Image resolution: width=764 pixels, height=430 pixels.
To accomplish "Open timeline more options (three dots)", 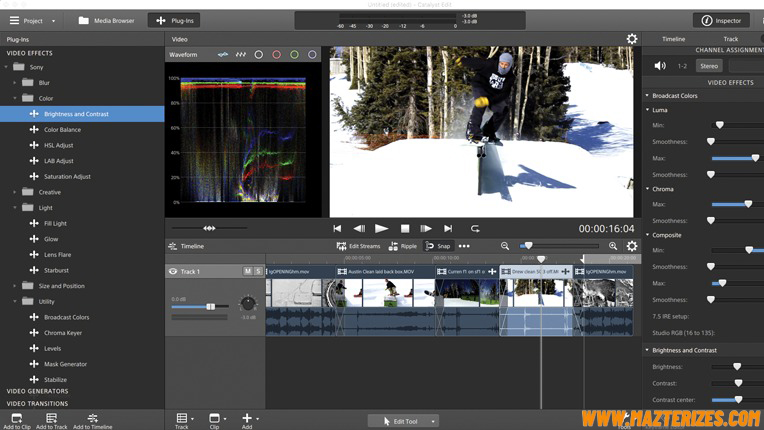I will (464, 246).
